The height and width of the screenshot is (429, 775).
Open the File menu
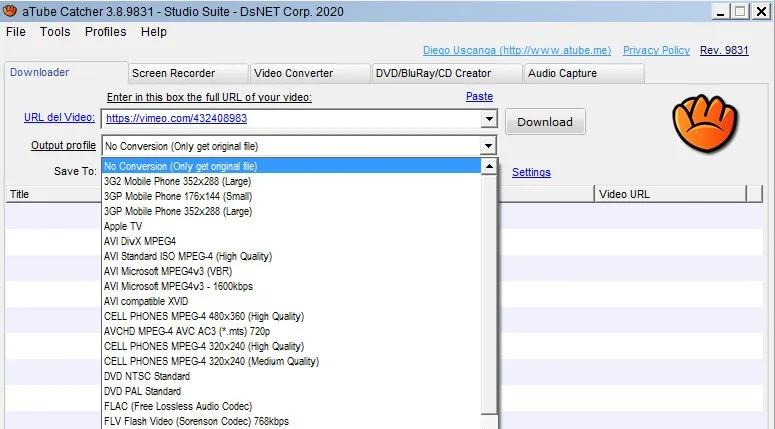[x=16, y=32]
